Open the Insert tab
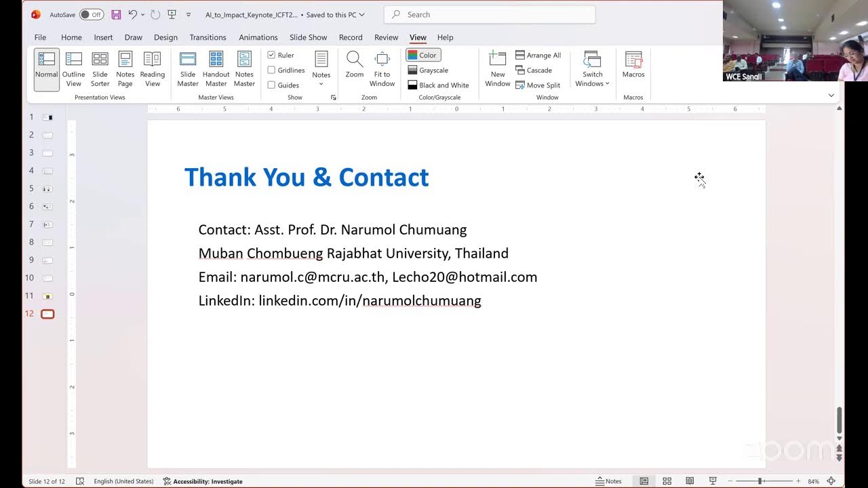 (103, 37)
